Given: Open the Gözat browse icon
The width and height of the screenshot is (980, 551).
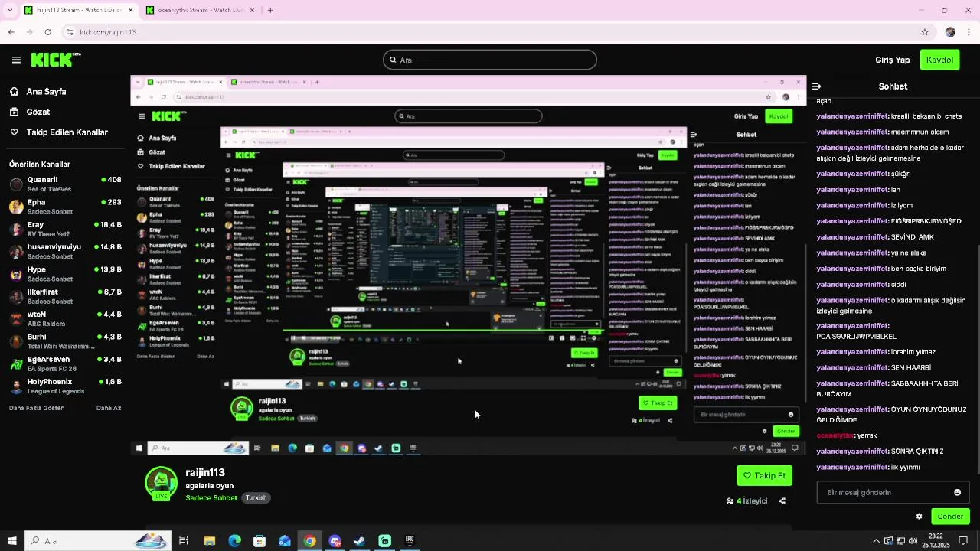Looking at the screenshot, I should [14, 112].
